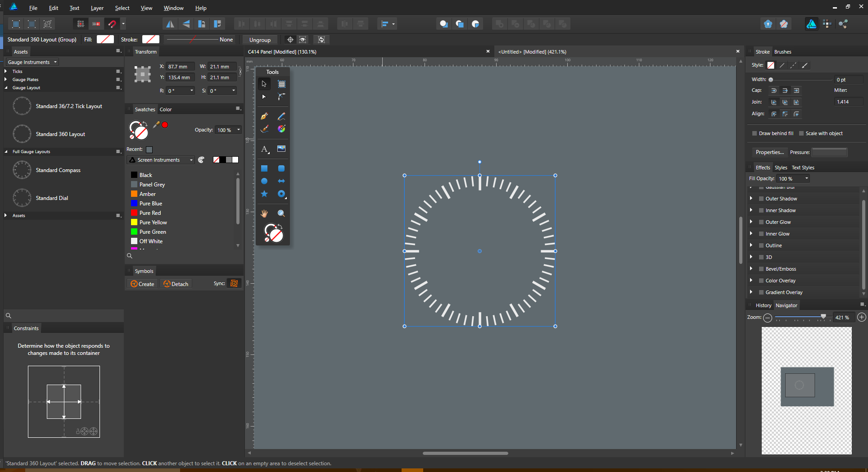Select the Amber color swatch

[134, 194]
